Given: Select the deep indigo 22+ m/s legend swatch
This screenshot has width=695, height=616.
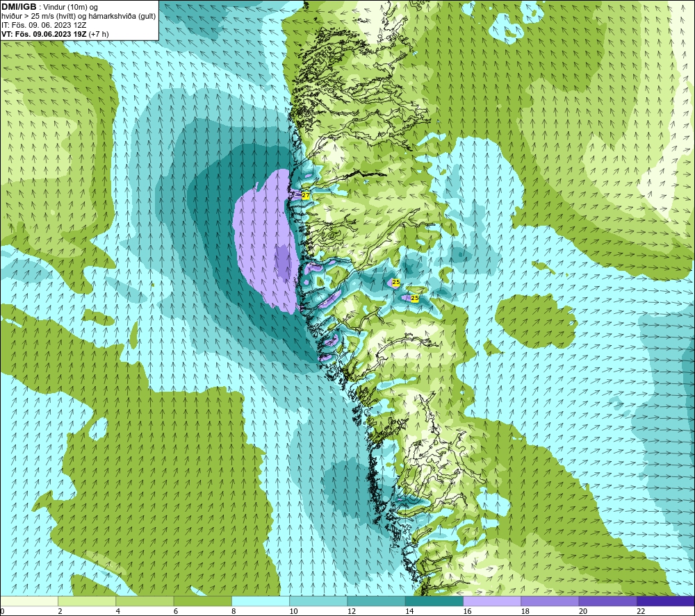Looking at the screenshot, I should point(666,601).
